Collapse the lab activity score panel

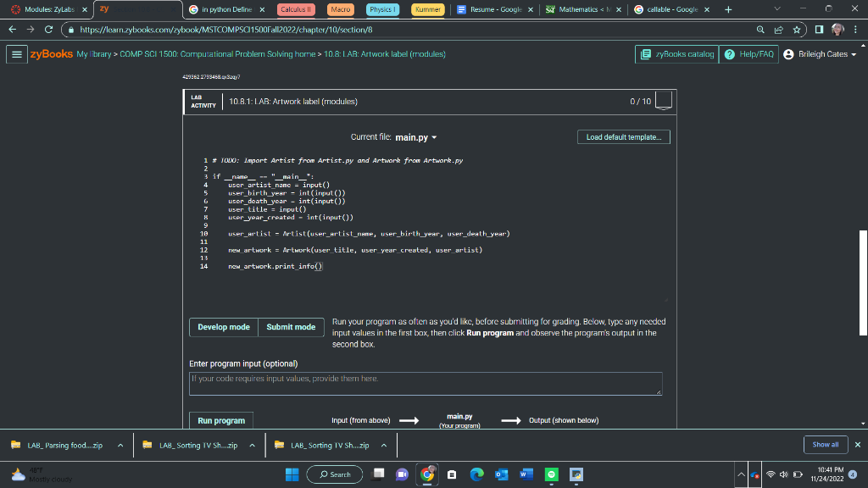coord(664,100)
